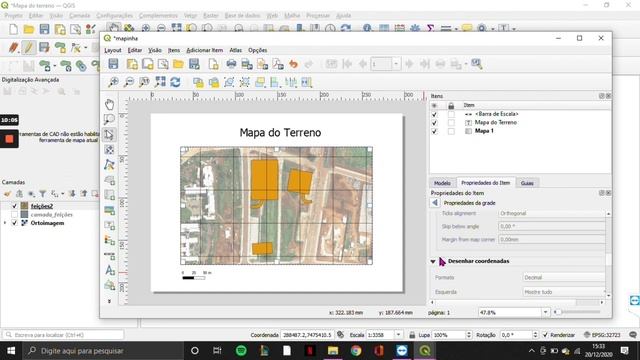Zoom out on the layout page

[x=129, y=82]
